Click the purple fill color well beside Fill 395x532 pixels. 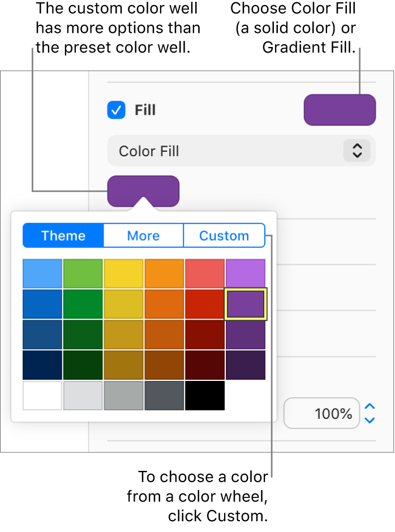pyautogui.click(x=340, y=110)
